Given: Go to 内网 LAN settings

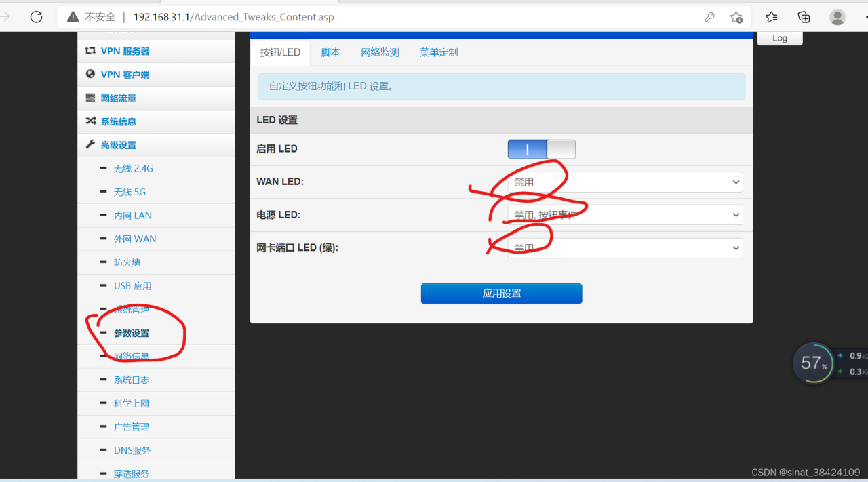Looking at the screenshot, I should pyautogui.click(x=133, y=216).
